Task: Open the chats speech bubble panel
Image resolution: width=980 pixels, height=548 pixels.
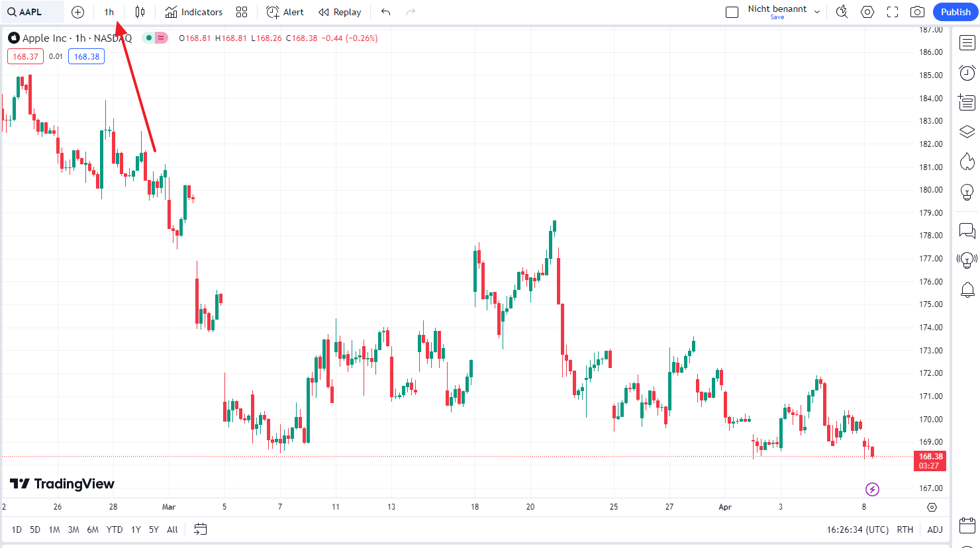Action: [x=967, y=230]
